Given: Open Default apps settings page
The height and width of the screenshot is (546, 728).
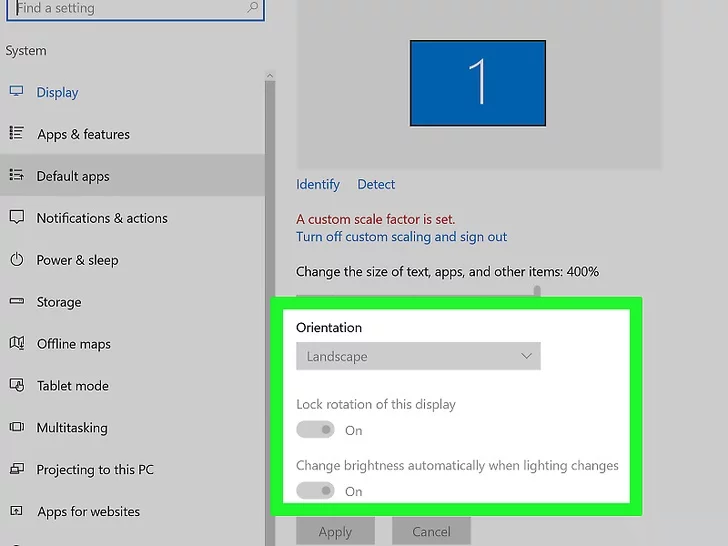Looking at the screenshot, I should 73,176.
